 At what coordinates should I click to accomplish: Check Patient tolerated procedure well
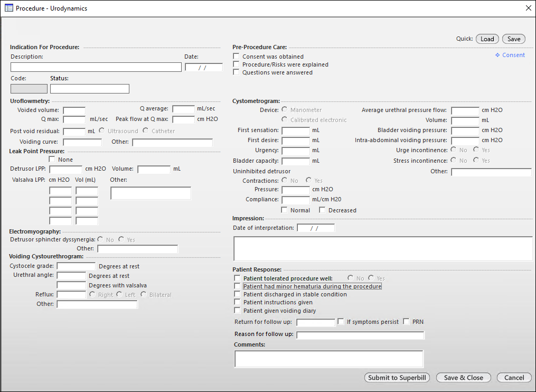click(237, 278)
